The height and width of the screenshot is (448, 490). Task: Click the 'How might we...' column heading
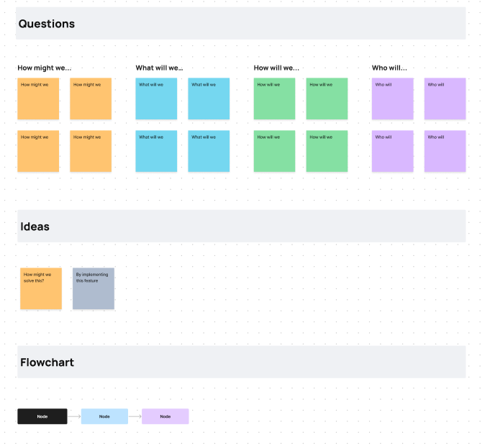pos(45,68)
